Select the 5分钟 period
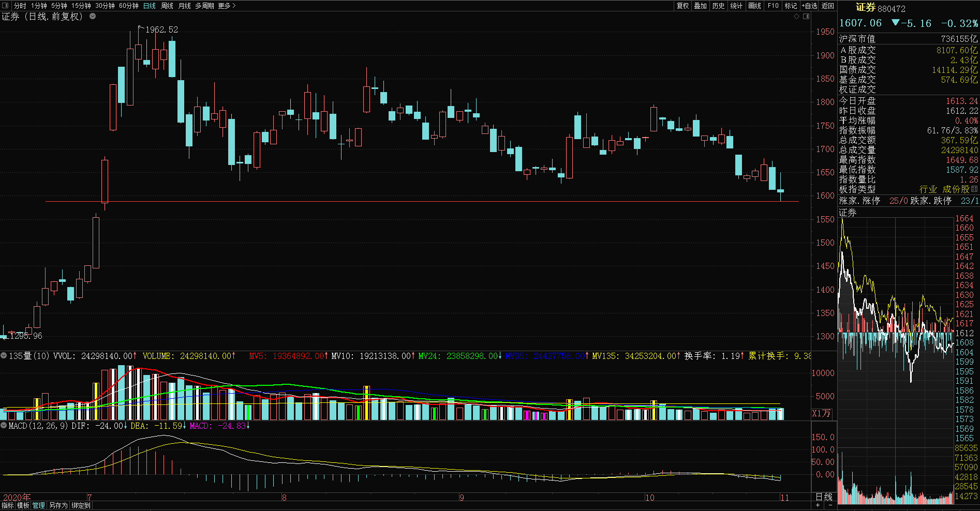Viewport: 980px width, 511px height. [59, 6]
